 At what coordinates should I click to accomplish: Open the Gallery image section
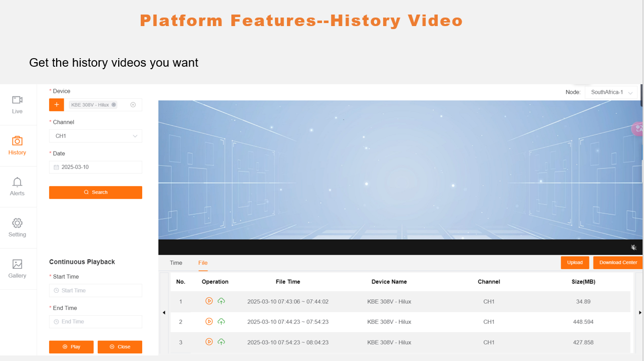(x=18, y=268)
